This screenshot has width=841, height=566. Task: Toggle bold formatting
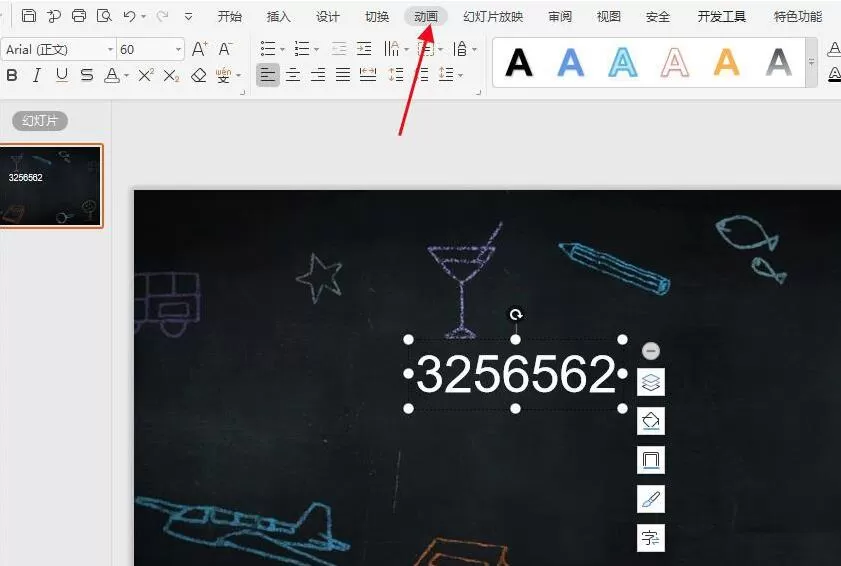click(x=11, y=75)
